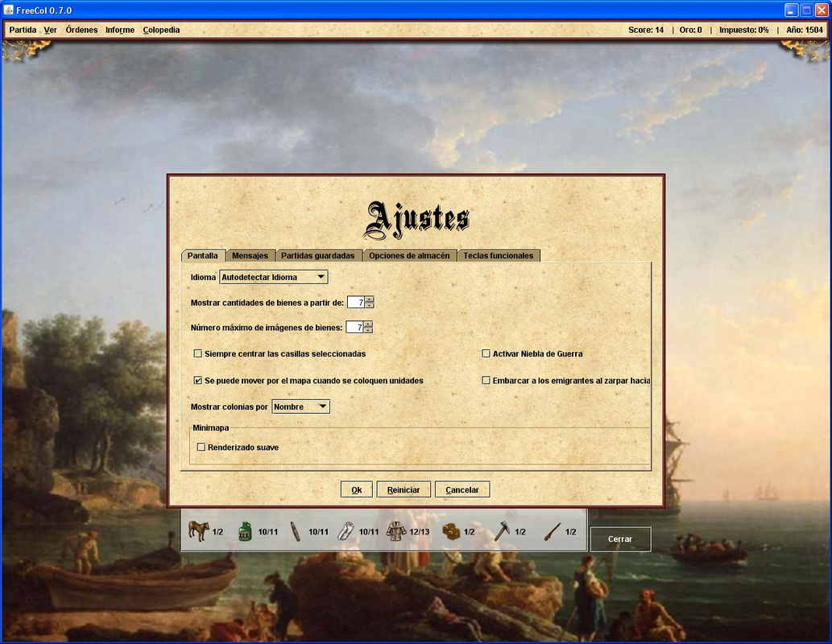The height and width of the screenshot is (644, 832).
Task: Click the Cerrar button
Action: pyautogui.click(x=620, y=539)
